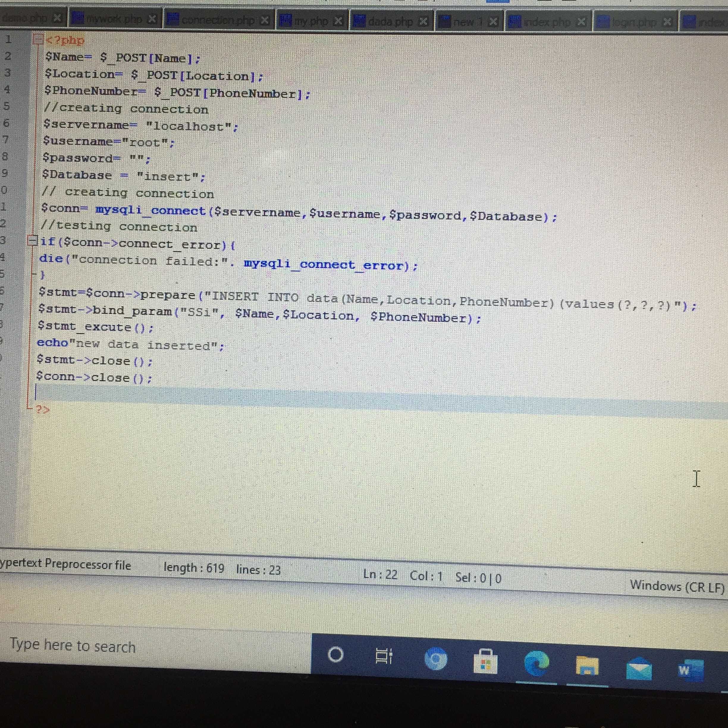Place cursor on the echo statement line
The height and width of the screenshot is (728, 728).
130,344
